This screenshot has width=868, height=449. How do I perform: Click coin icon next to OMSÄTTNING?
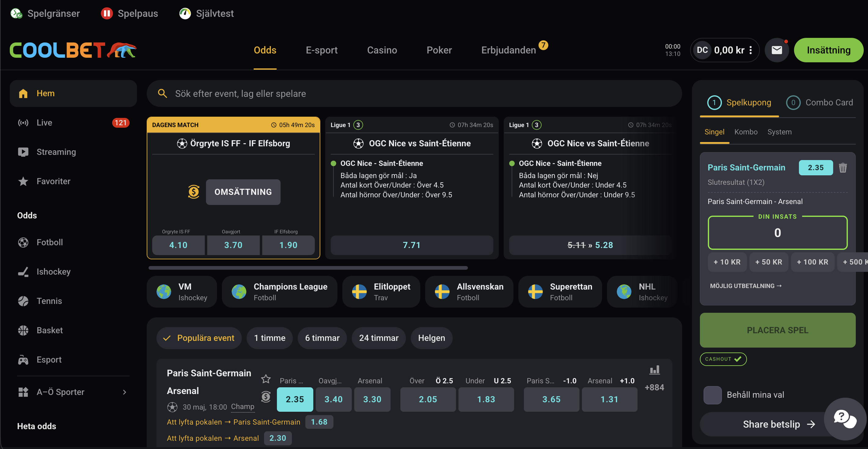click(194, 192)
